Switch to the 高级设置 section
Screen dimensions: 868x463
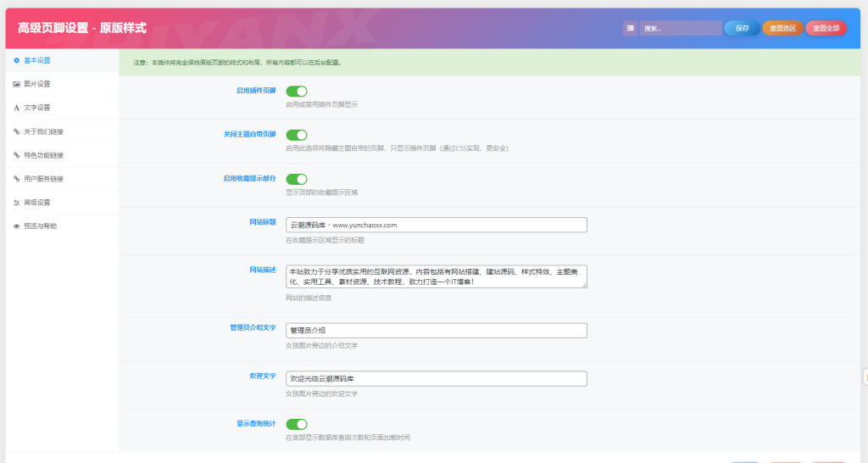click(x=37, y=203)
